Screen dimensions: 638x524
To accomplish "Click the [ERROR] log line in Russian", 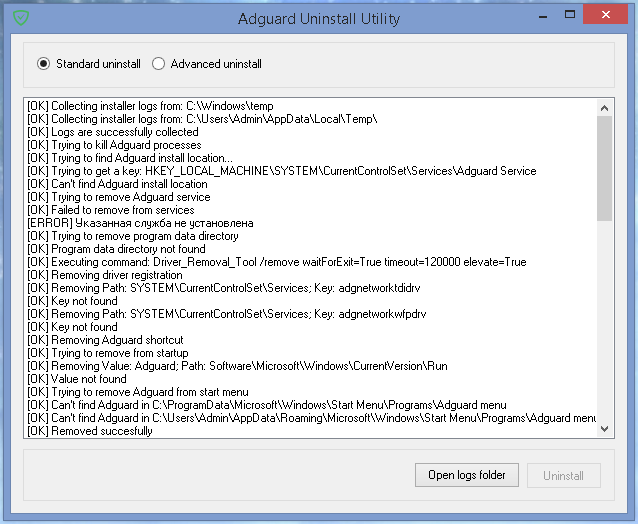I will [140, 223].
